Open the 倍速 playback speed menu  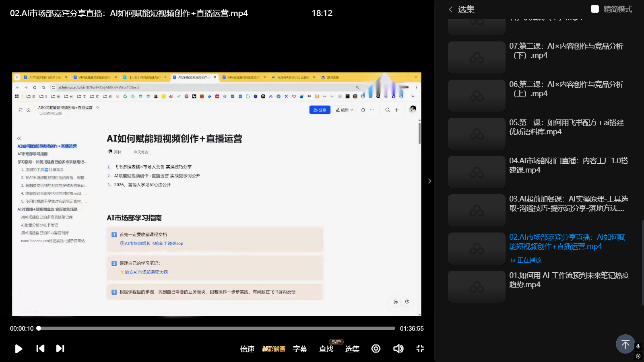[247, 349]
